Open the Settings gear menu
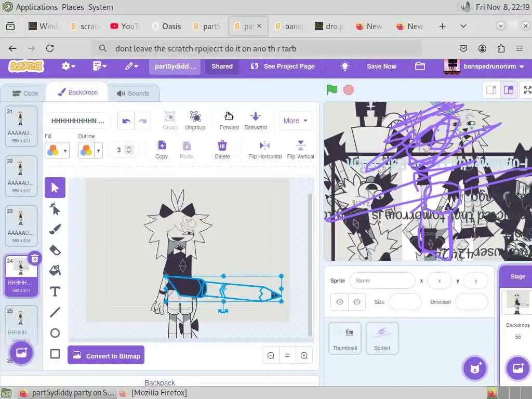Image resolution: width=532 pixels, height=399 pixels. [68, 66]
